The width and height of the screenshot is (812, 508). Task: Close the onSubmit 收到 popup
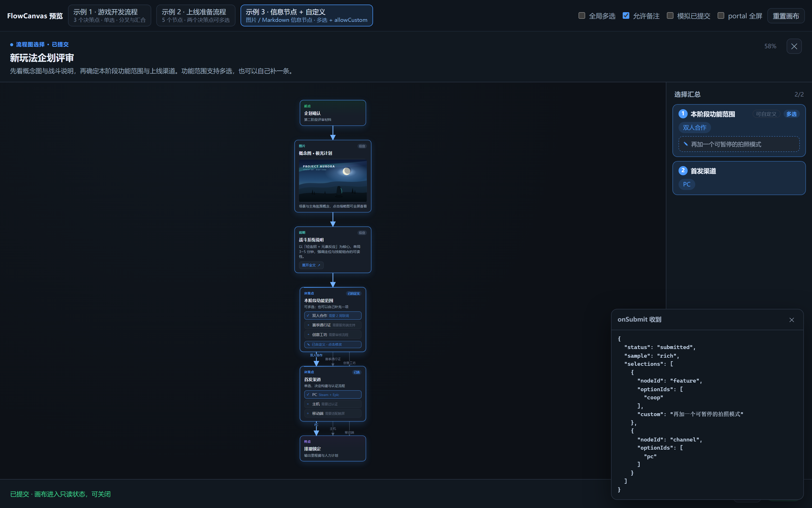pyautogui.click(x=791, y=320)
